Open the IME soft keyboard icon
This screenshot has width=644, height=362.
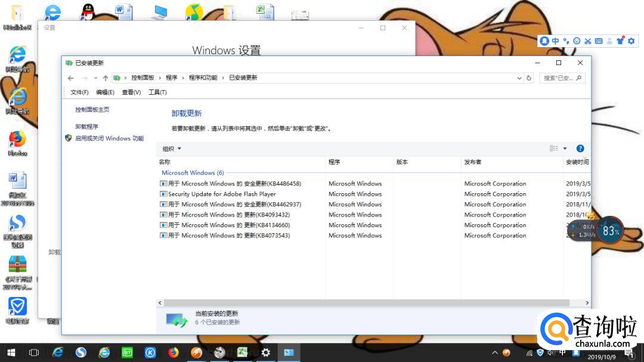click(599, 41)
